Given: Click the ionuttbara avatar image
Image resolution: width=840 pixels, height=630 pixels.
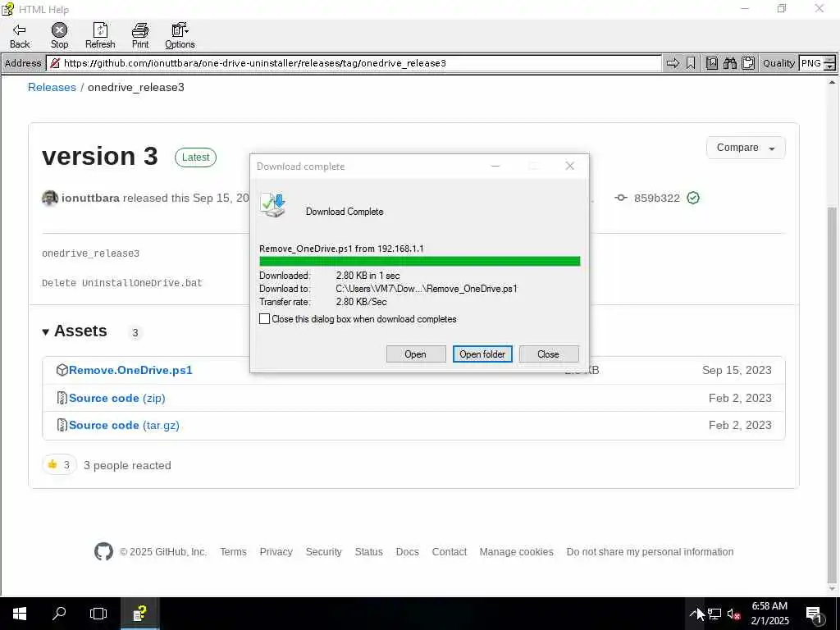Looking at the screenshot, I should tap(50, 199).
